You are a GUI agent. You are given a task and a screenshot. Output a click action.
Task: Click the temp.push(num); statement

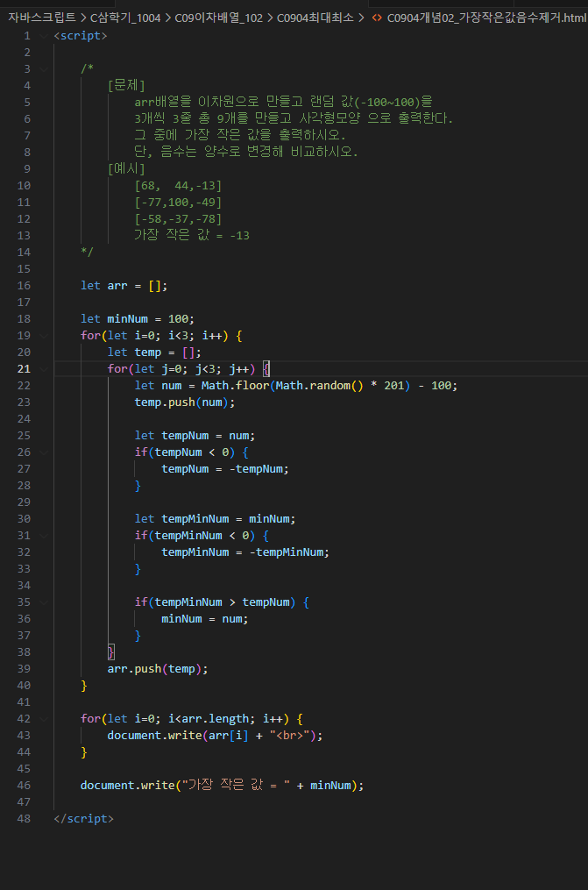click(x=185, y=402)
